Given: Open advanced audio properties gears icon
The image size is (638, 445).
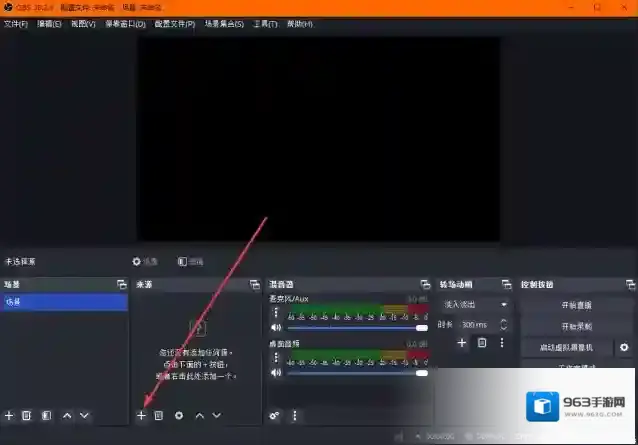Looking at the screenshot, I should (275, 415).
